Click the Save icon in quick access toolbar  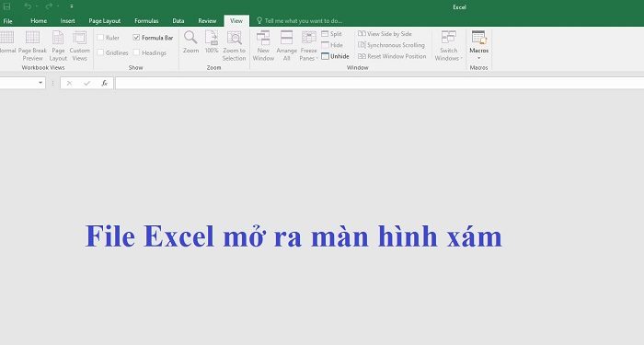[x=7, y=6]
